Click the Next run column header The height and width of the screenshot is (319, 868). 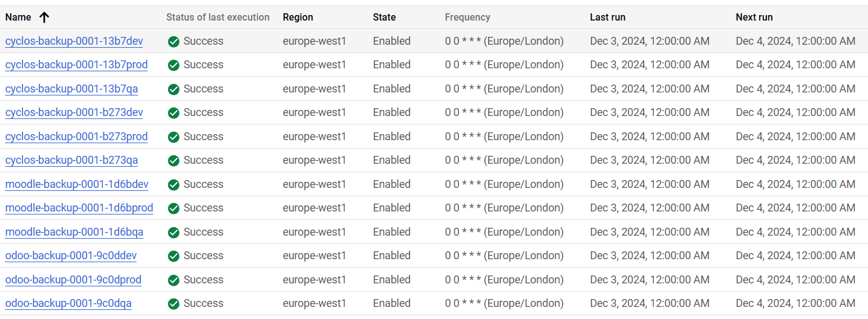[754, 18]
